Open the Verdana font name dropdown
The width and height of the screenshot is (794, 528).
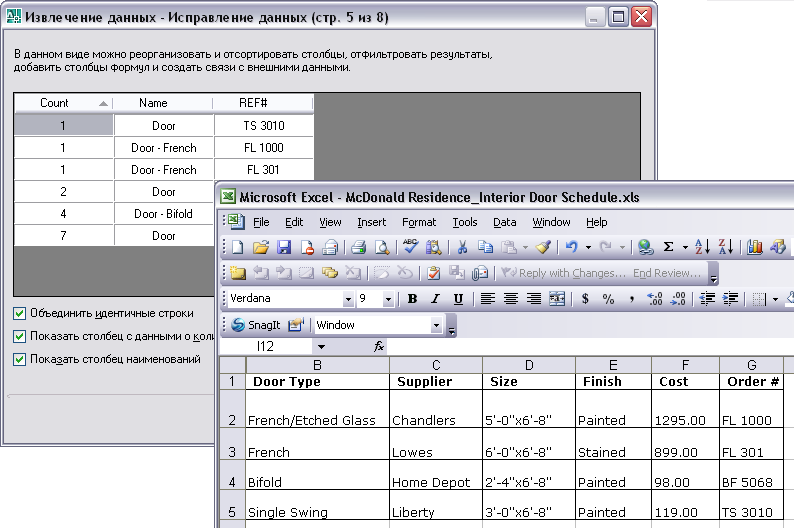348,299
